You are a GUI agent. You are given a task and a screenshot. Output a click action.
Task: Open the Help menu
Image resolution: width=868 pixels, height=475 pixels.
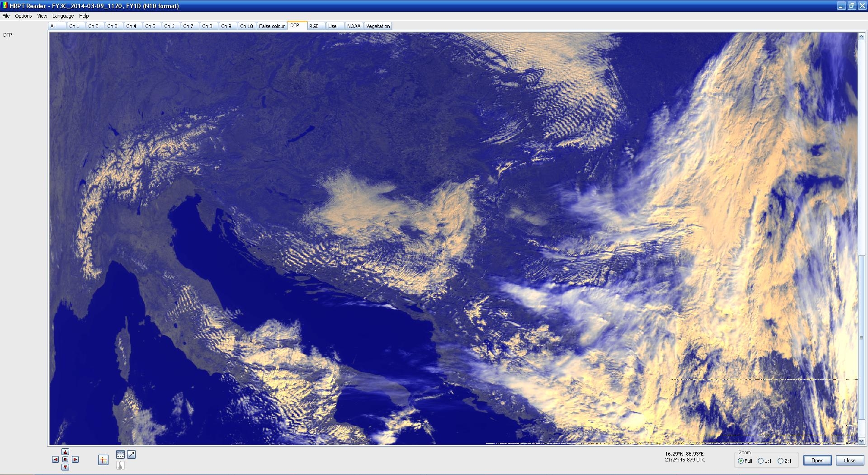point(84,16)
